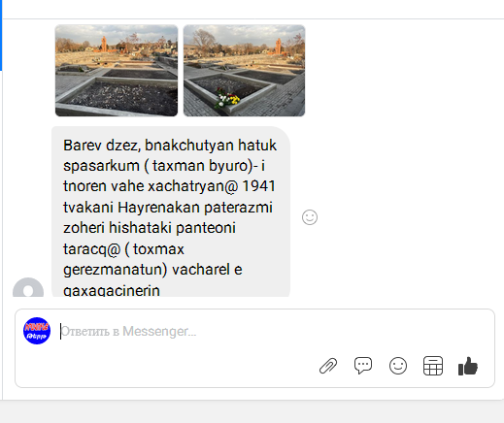
Task: Send a thumbs-up like
Action: point(468,366)
